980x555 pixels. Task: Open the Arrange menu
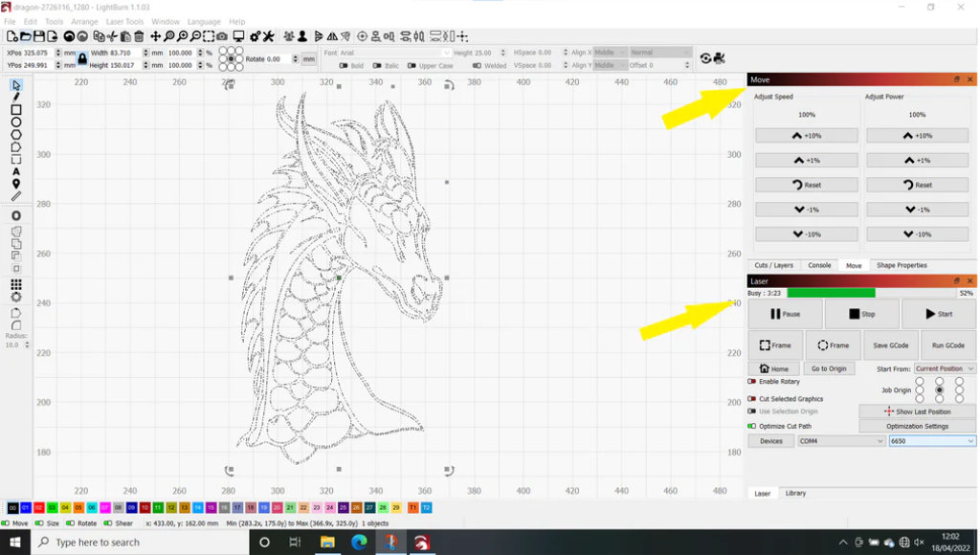point(84,21)
